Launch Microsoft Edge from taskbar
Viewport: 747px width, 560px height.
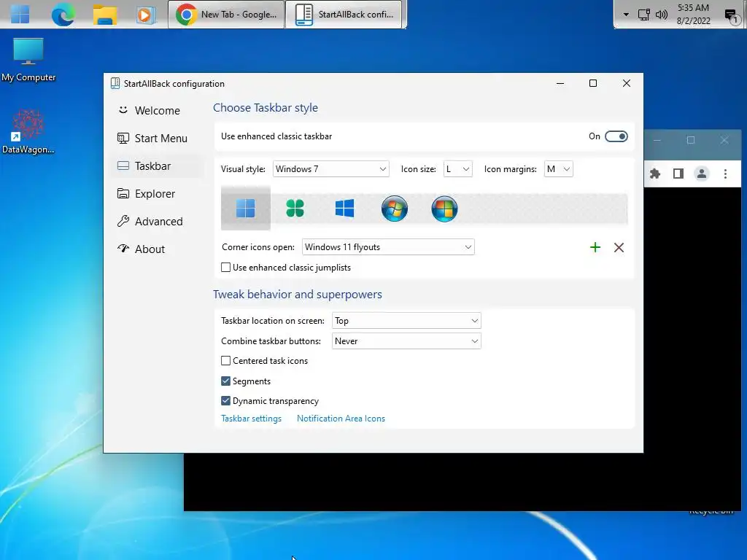point(63,15)
